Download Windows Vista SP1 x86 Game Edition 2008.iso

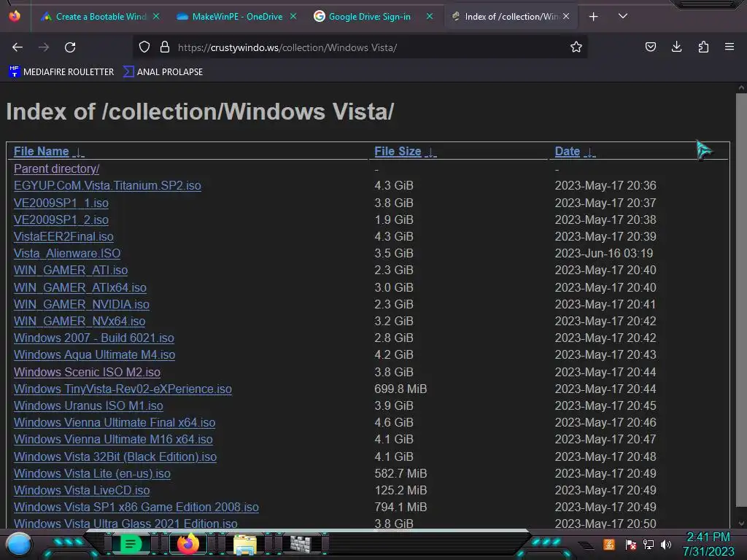[x=136, y=507]
